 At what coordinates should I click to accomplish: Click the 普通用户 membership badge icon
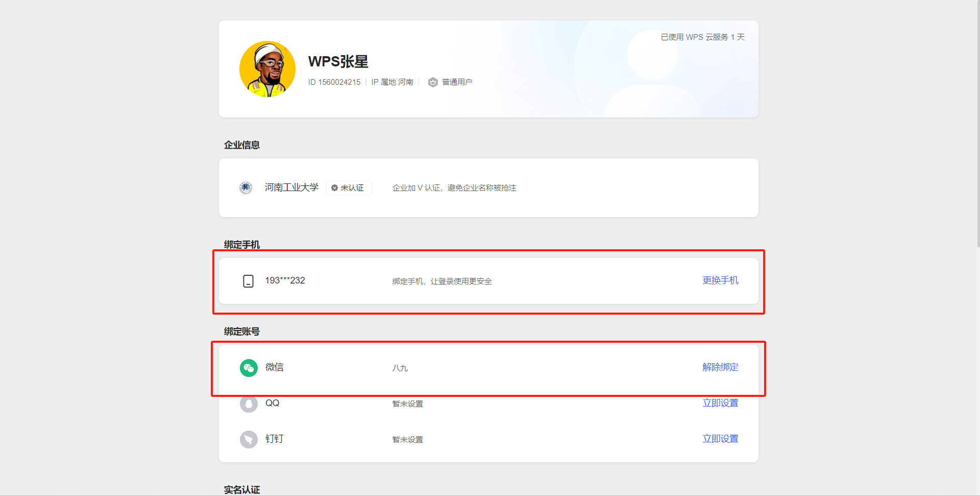[433, 82]
